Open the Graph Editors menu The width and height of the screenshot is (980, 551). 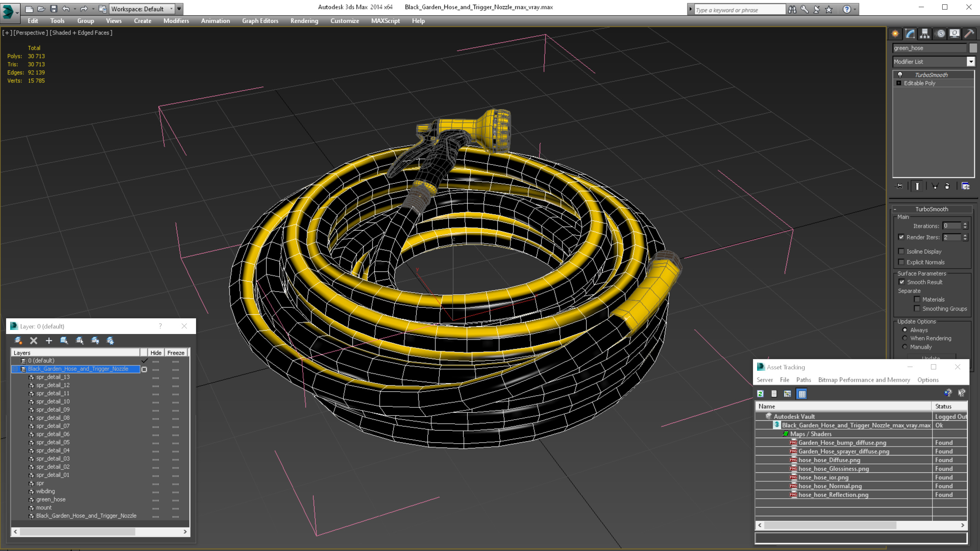[x=260, y=21]
